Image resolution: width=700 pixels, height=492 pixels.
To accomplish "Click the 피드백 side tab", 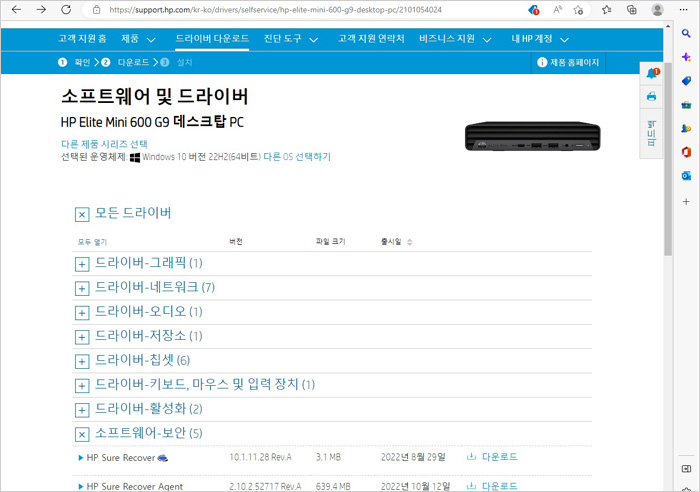I will click(651, 133).
